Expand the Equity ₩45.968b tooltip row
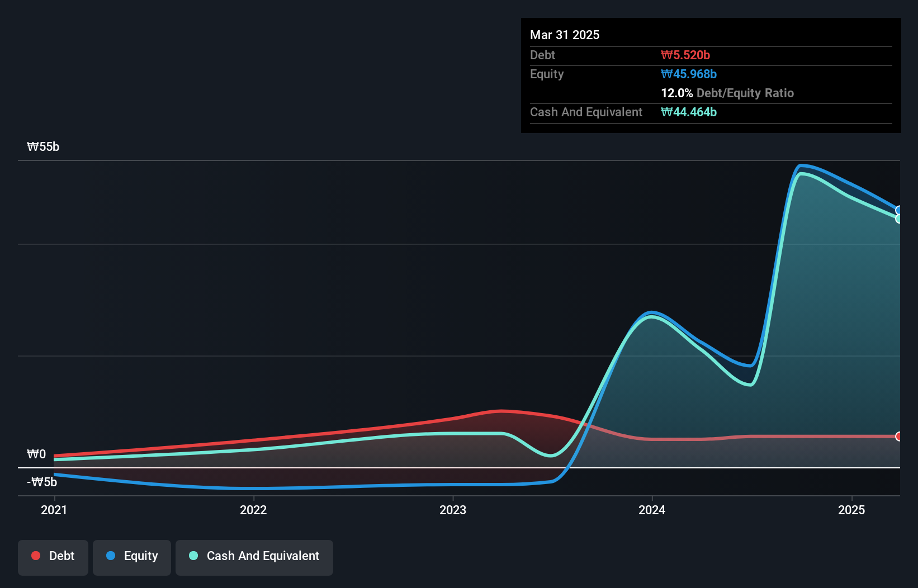 (689, 74)
